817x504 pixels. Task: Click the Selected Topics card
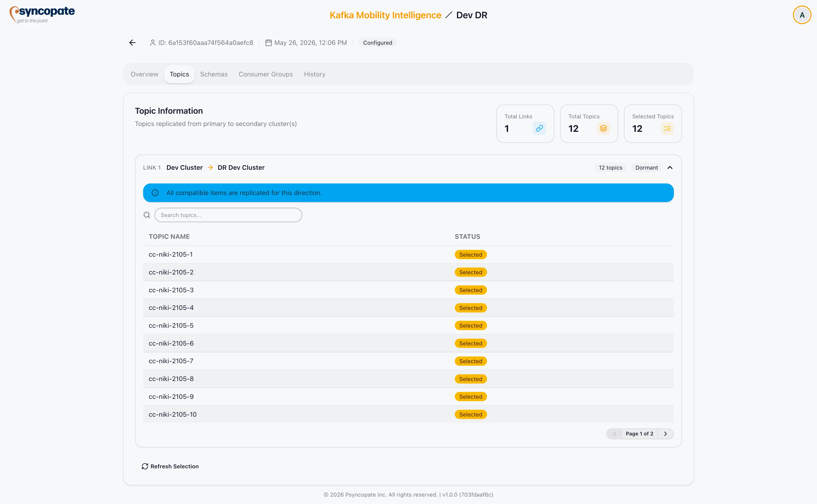pos(653,124)
